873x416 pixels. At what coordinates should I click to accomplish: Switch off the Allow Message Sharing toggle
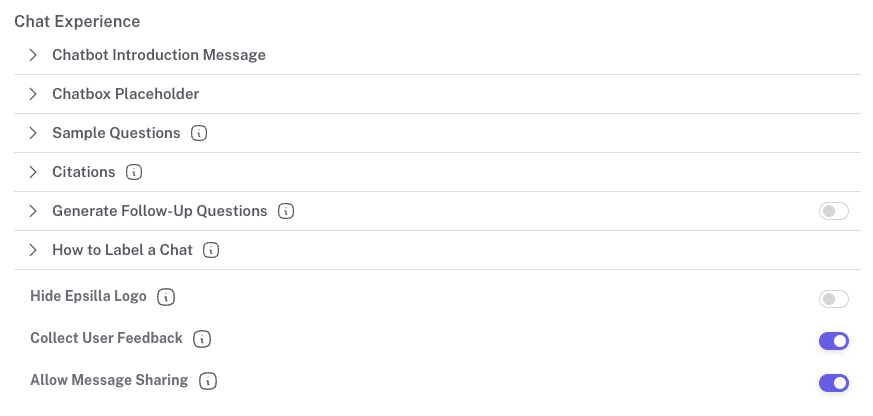[833, 383]
